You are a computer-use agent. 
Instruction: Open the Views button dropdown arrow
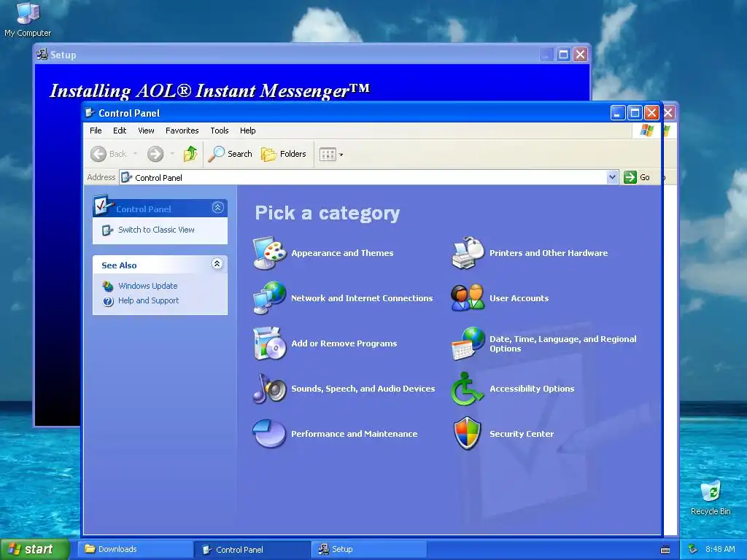click(x=341, y=155)
